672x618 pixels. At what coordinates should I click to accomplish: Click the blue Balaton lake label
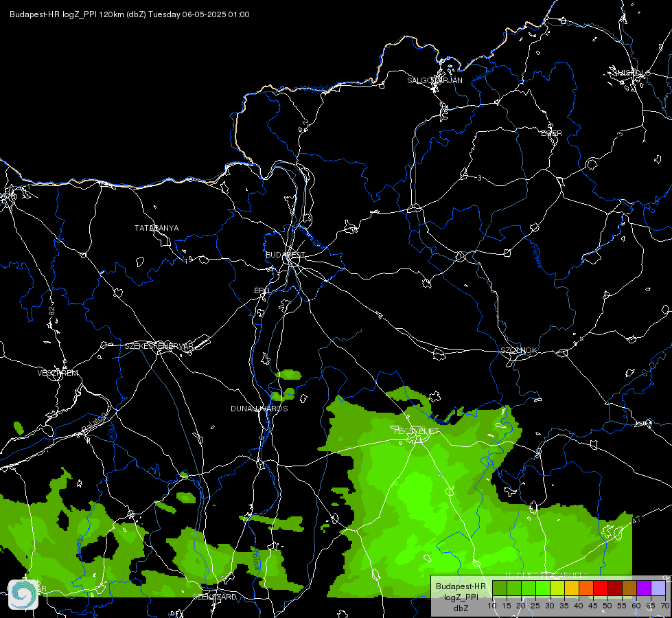(93, 423)
